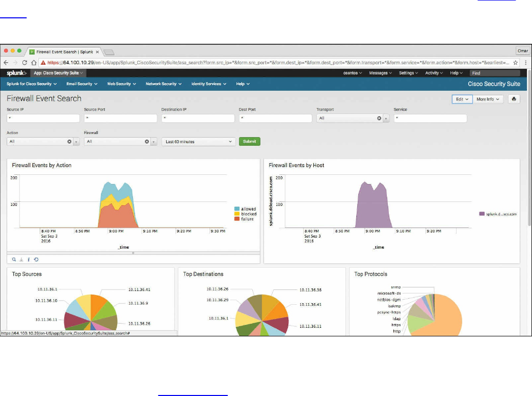Viewport: 532px width, 396px height.
Task: Click the Splunk logo
Action: (x=16, y=73)
